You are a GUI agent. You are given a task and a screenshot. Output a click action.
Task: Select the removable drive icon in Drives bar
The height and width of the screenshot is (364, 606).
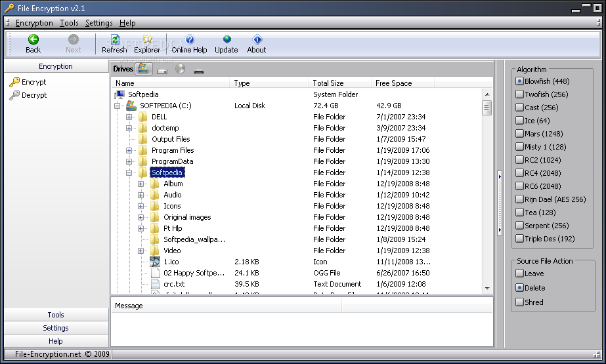199,71
